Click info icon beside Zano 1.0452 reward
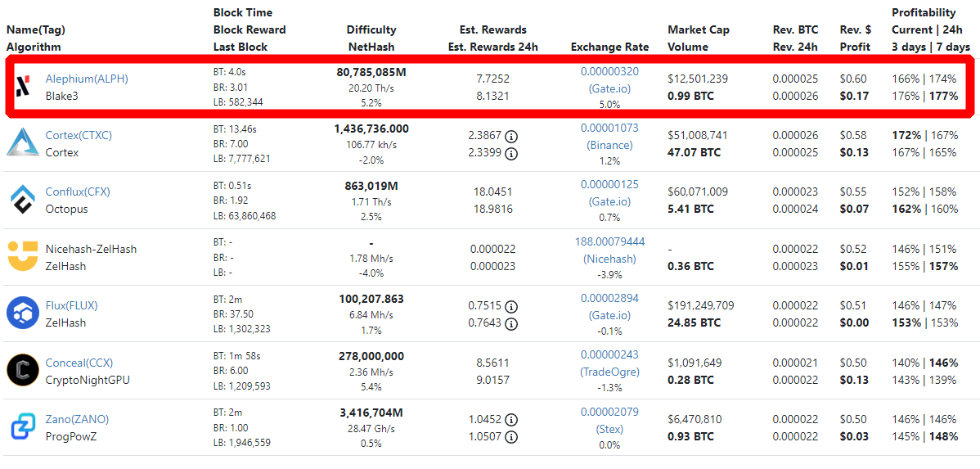Image resolution: width=980 pixels, height=469 pixels. [x=511, y=420]
